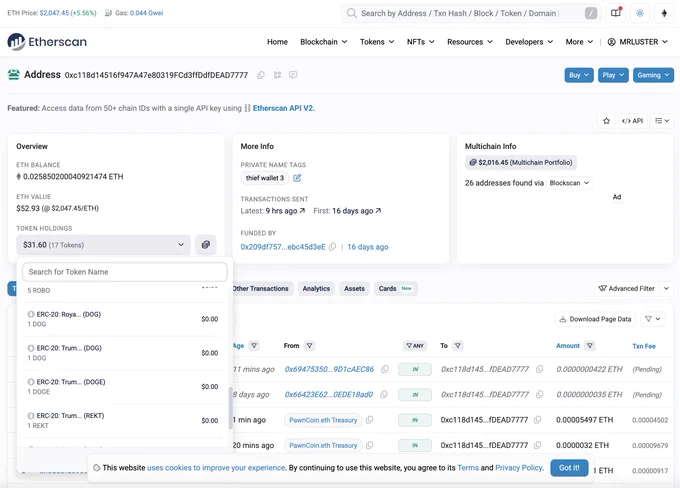Filter the To column
Viewport: 680px width, 488px height.
tap(458, 346)
